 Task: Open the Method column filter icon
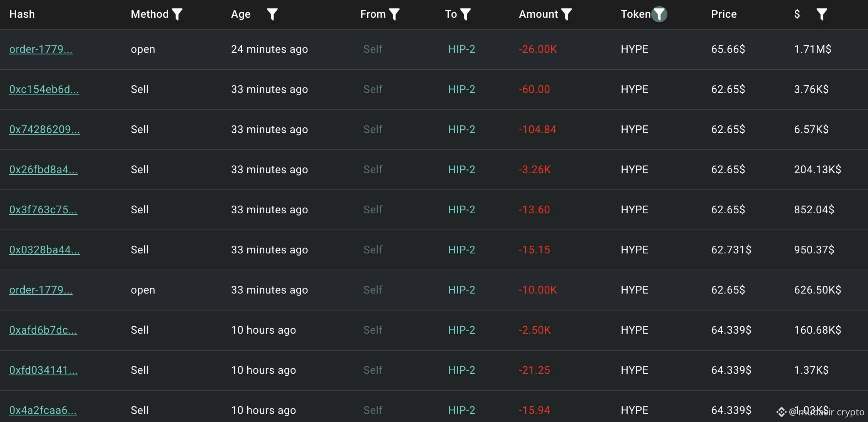(177, 14)
